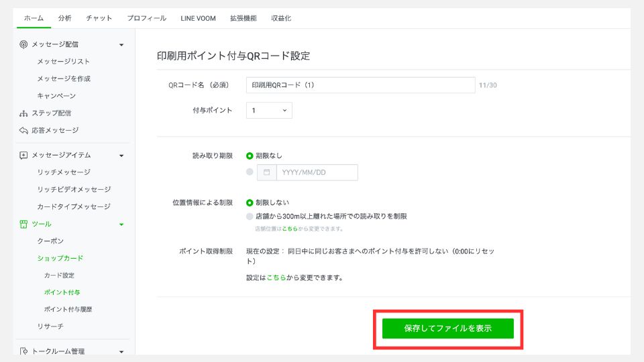The width and height of the screenshot is (644, 362).
Task: Click the step delivery hierarchy icon
Action: click(23, 113)
